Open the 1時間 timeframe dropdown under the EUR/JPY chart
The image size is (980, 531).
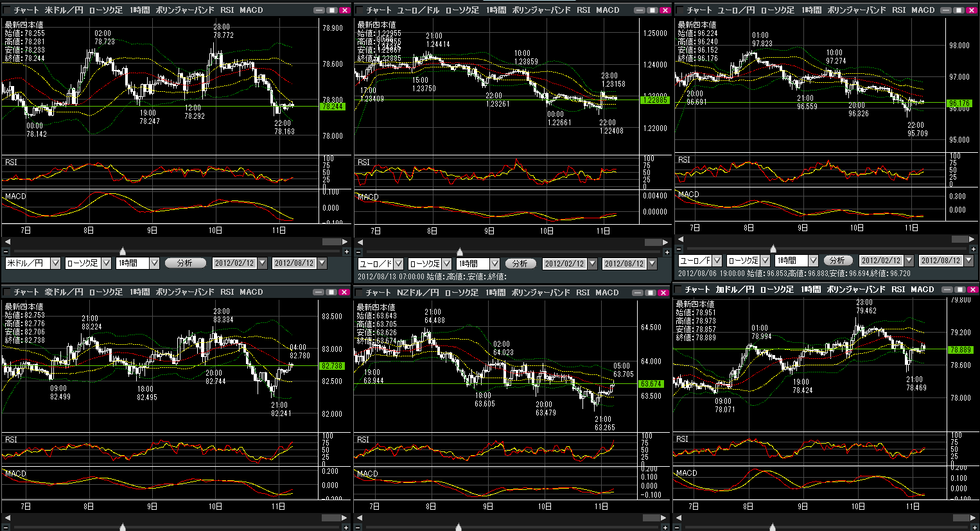813,261
